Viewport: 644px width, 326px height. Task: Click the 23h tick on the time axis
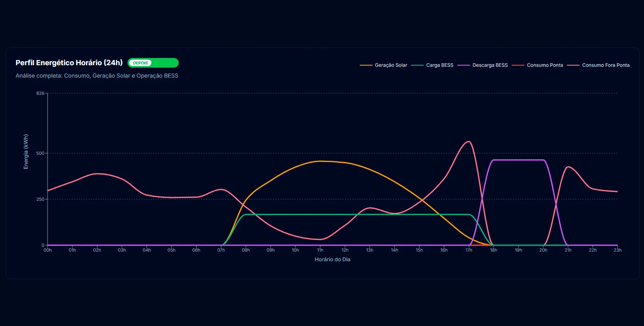[x=617, y=250]
